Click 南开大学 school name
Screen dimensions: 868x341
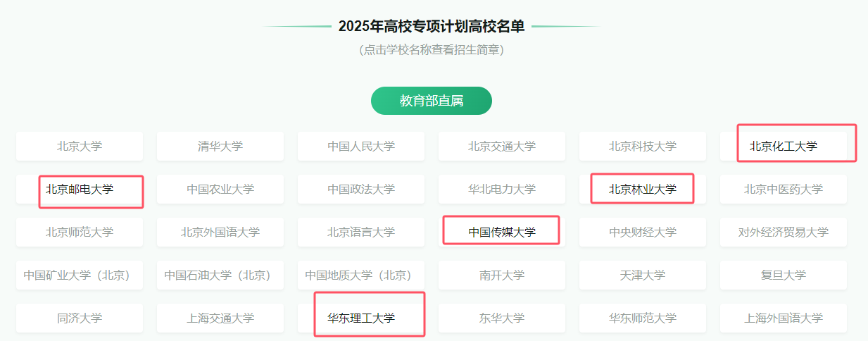coord(502,275)
